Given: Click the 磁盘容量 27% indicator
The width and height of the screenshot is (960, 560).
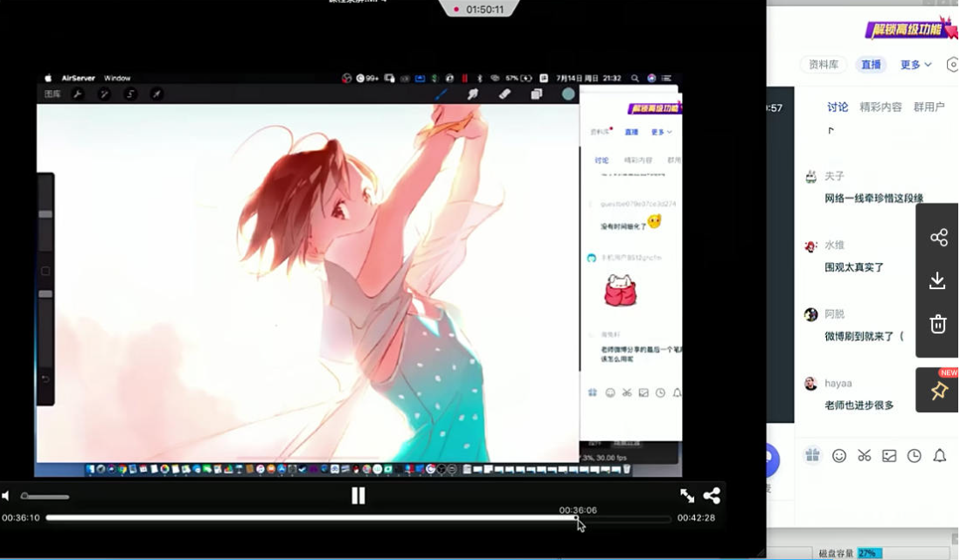Looking at the screenshot, I should click(851, 553).
